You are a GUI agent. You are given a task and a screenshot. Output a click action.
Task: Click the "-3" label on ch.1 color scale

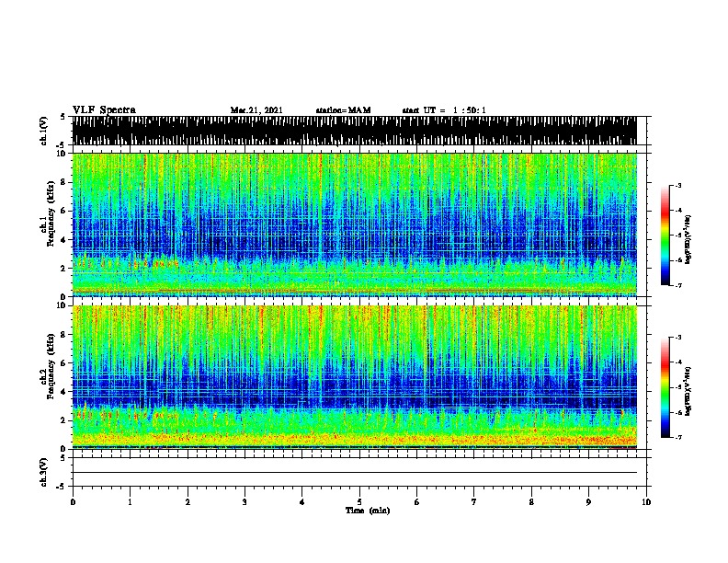pos(677,185)
